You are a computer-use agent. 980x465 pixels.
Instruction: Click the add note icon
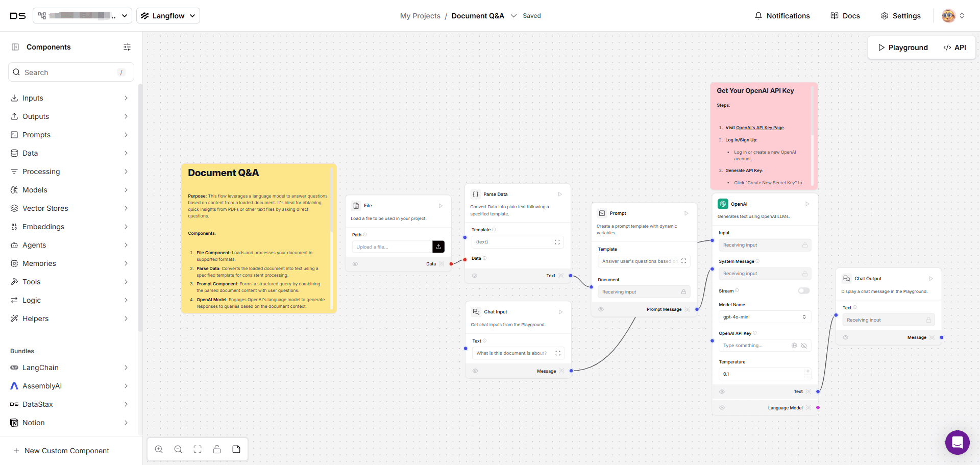tap(236, 449)
